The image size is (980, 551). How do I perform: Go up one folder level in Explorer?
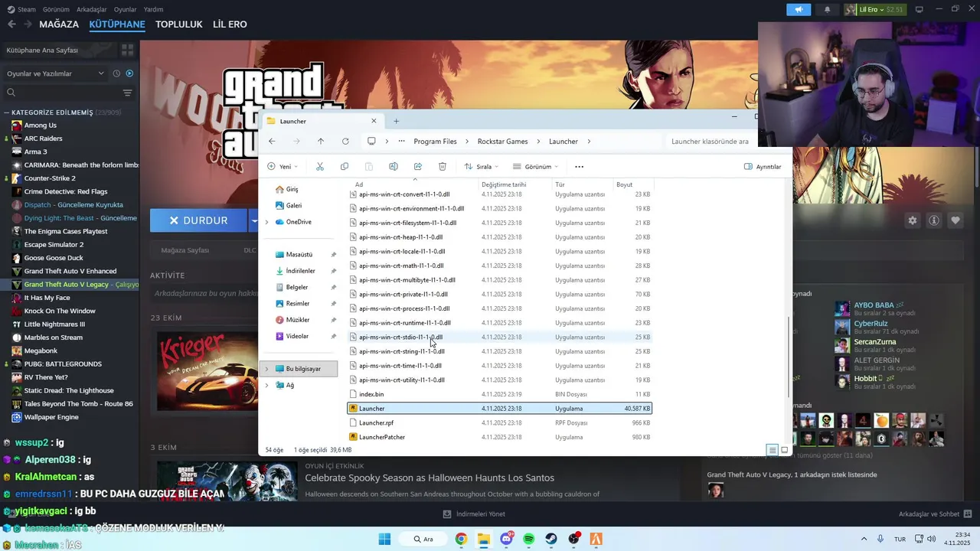(x=321, y=141)
